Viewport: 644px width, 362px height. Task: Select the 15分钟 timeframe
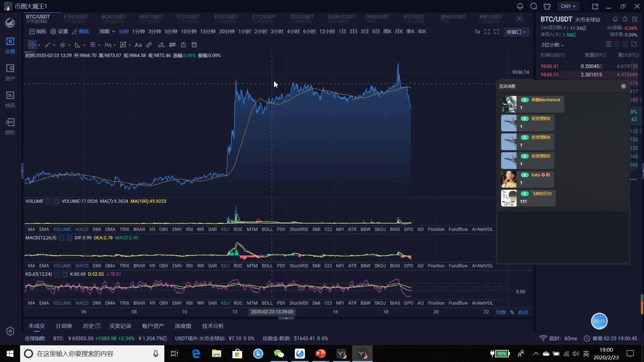click(208, 31)
